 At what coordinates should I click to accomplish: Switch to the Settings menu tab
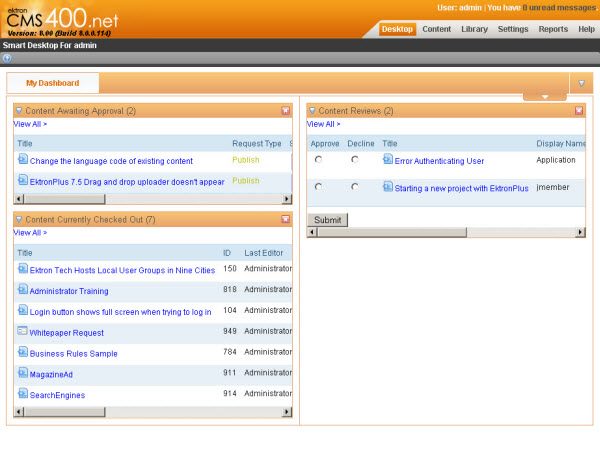513,29
